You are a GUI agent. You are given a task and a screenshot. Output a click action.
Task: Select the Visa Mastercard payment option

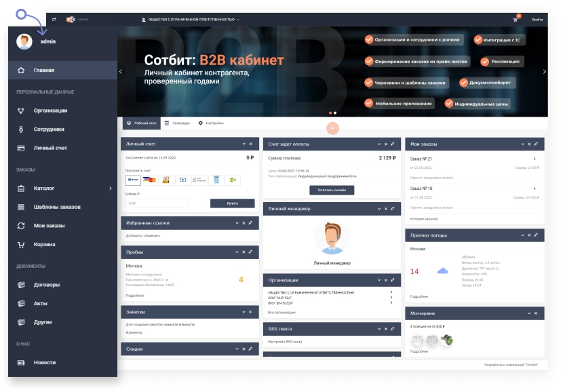(x=149, y=180)
